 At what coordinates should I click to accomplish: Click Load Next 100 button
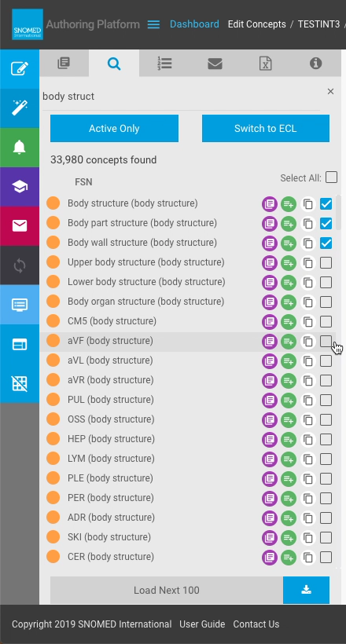(x=167, y=590)
